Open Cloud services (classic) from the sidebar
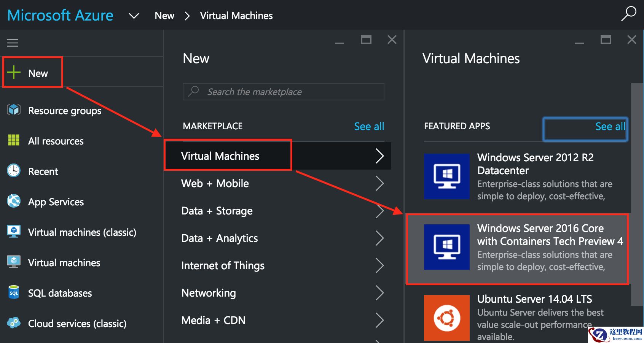The width and height of the screenshot is (644, 343). 77,324
